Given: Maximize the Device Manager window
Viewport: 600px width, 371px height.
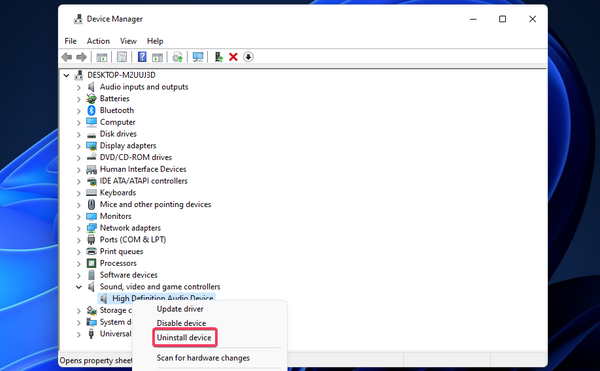Looking at the screenshot, I should click(502, 19).
